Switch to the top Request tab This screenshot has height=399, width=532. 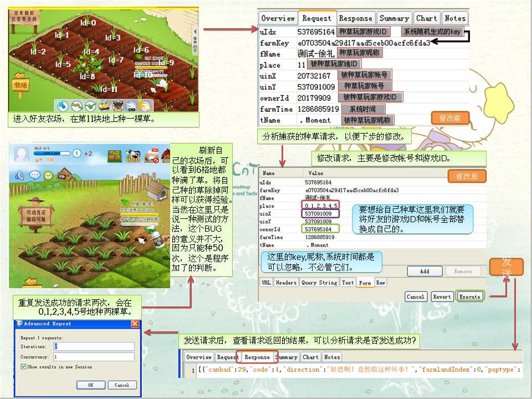316,18
